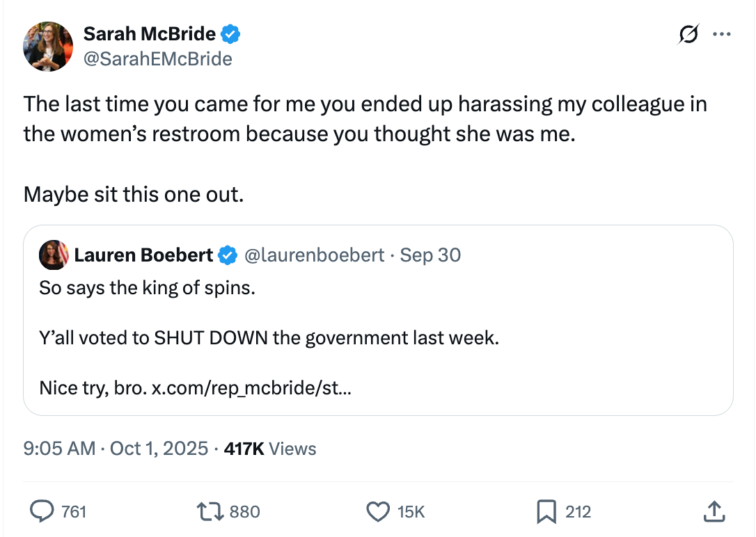This screenshot has width=756, height=537.
Task: Open the @SarahEMcBride handle link
Action: (x=157, y=59)
